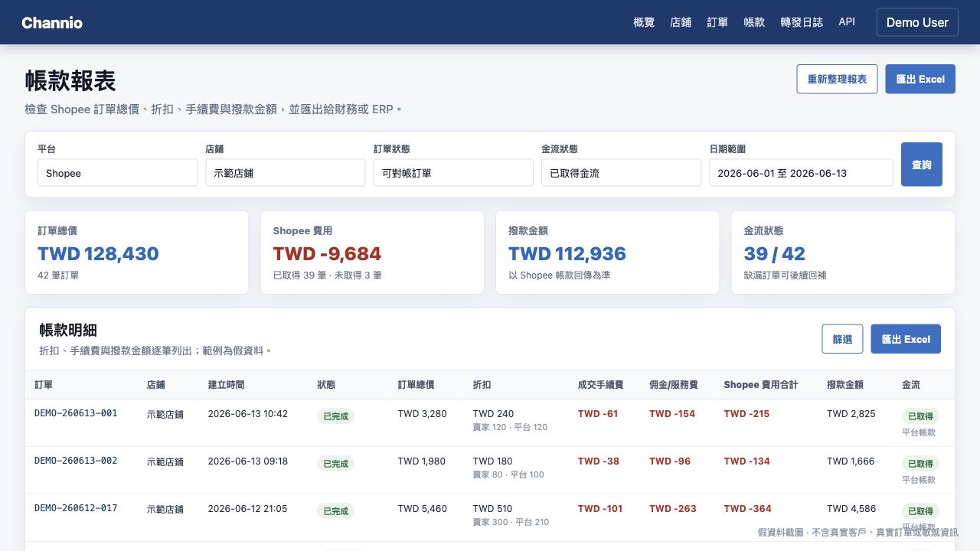Click the 金流 column header

(911, 385)
